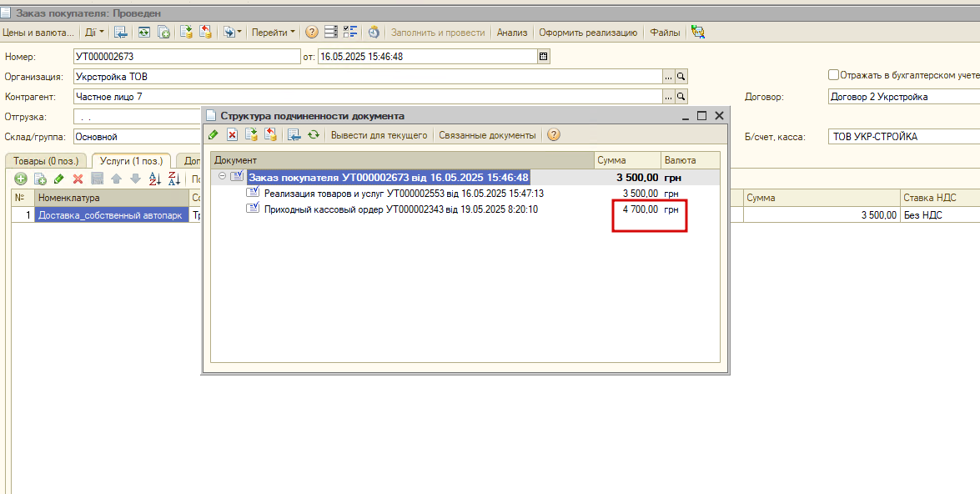Click the document date field
The height and width of the screenshot is (494, 980).
[428, 56]
